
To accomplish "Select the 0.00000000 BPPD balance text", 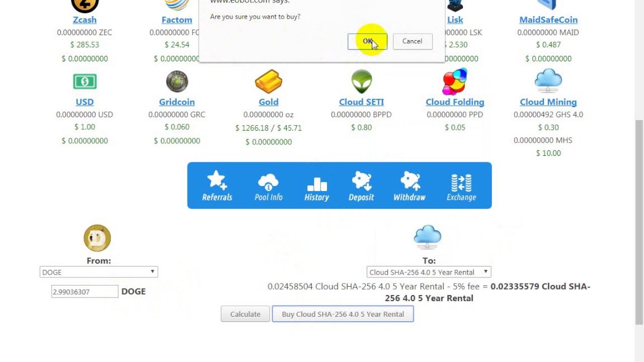I will pyautogui.click(x=361, y=115).
